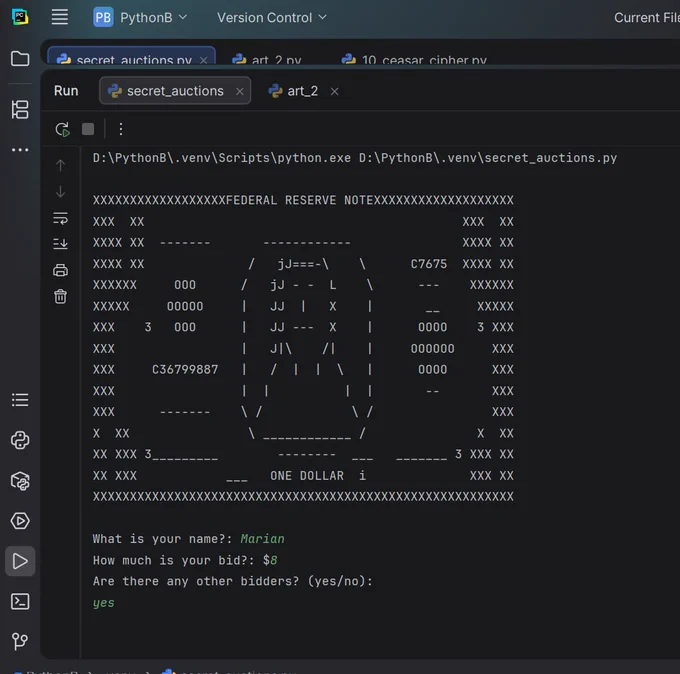
Task: Open the Git version control tool window
Action: tap(20, 641)
